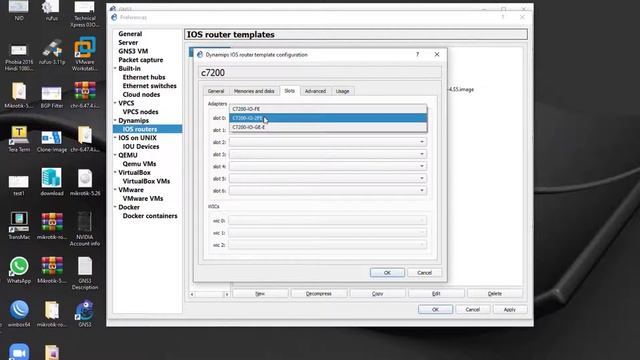Click Decompress button in Preferences
640x360 pixels.
coord(319,293)
